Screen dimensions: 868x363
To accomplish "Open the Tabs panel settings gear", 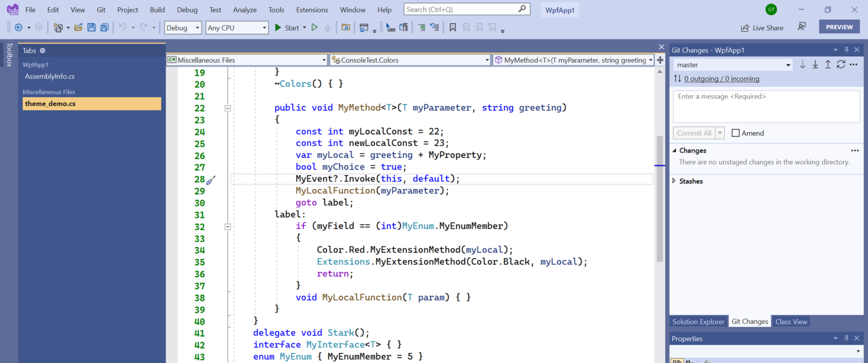I will [x=42, y=51].
